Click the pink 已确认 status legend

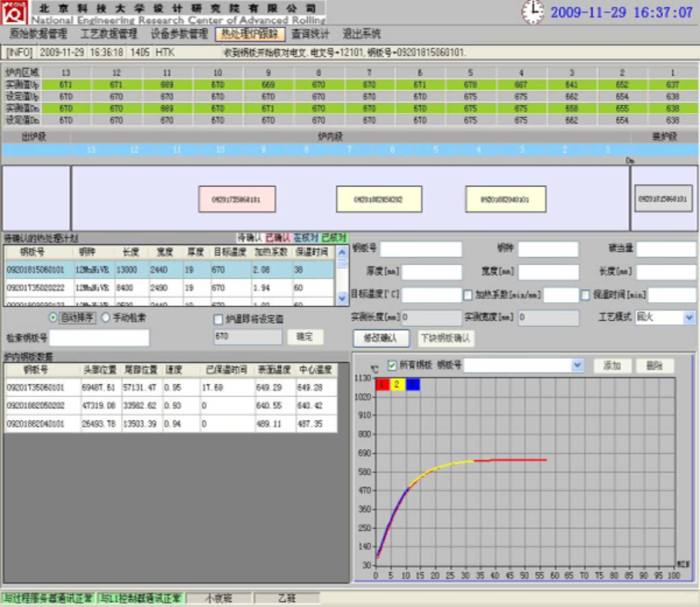pyautogui.click(x=277, y=238)
